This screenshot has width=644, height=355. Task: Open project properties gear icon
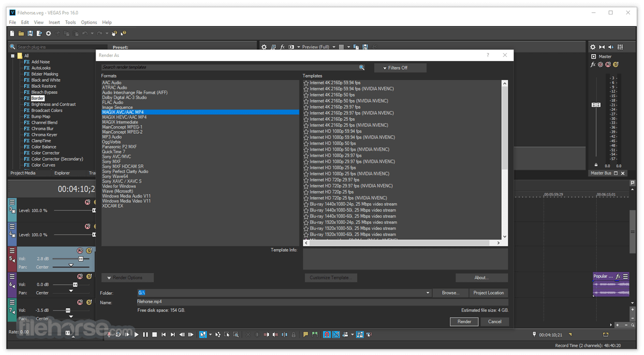click(x=48, y=34)
